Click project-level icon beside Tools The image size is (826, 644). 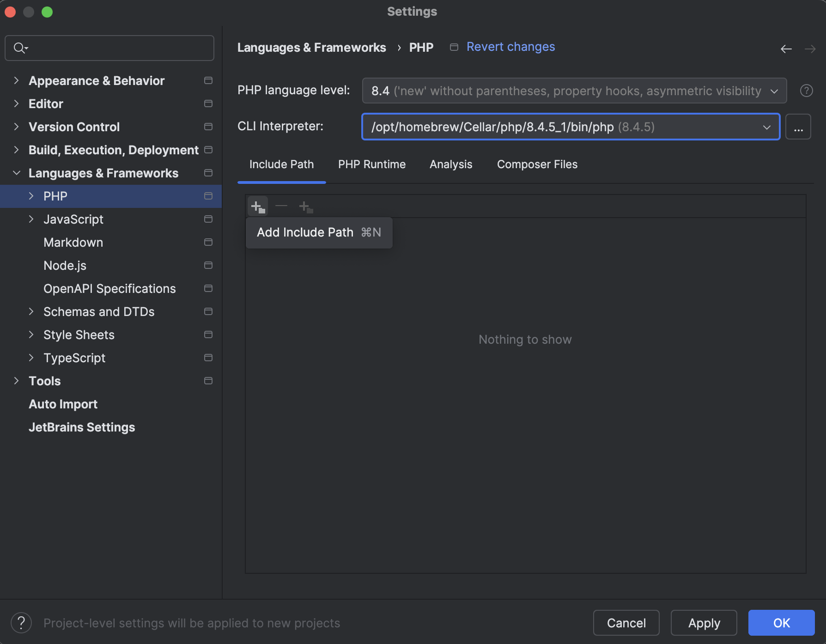[x=208, y=381]
